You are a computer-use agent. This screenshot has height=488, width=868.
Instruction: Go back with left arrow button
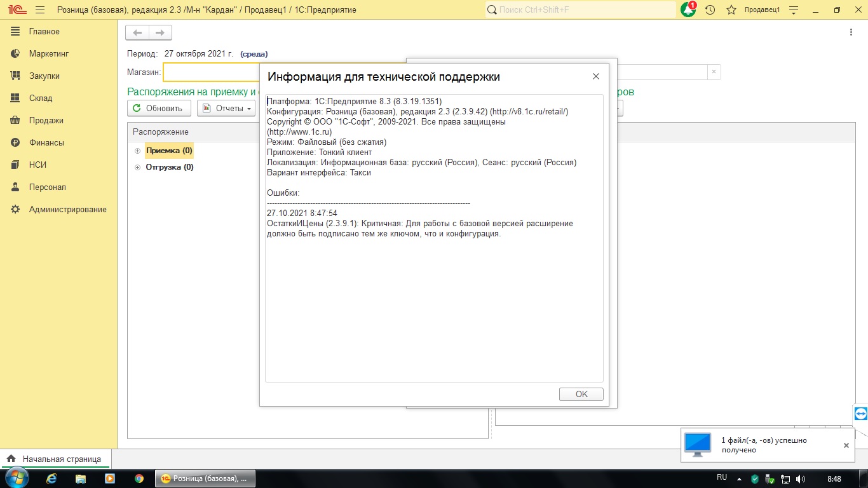click(137, 32)
